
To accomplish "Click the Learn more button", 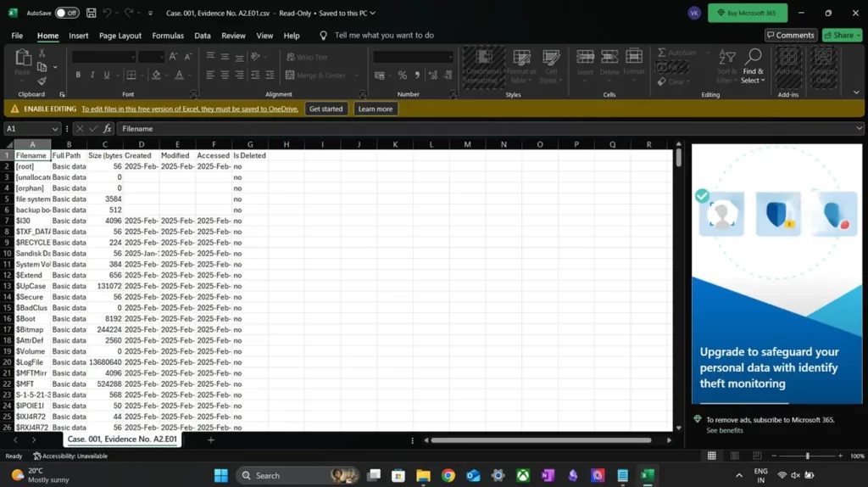I will point(375,109).
